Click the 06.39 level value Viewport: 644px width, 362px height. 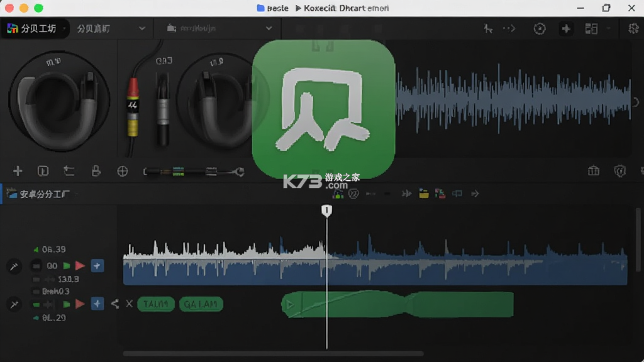[x=54, y=249]
